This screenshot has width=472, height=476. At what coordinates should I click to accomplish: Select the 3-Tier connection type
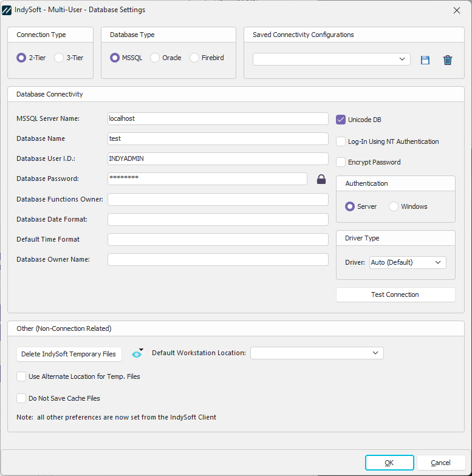(59, 58)
